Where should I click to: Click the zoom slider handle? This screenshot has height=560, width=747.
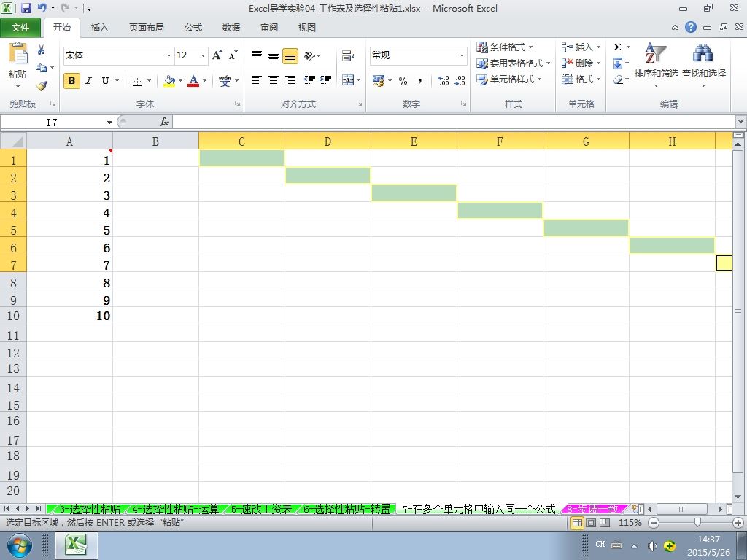[697, 523]
